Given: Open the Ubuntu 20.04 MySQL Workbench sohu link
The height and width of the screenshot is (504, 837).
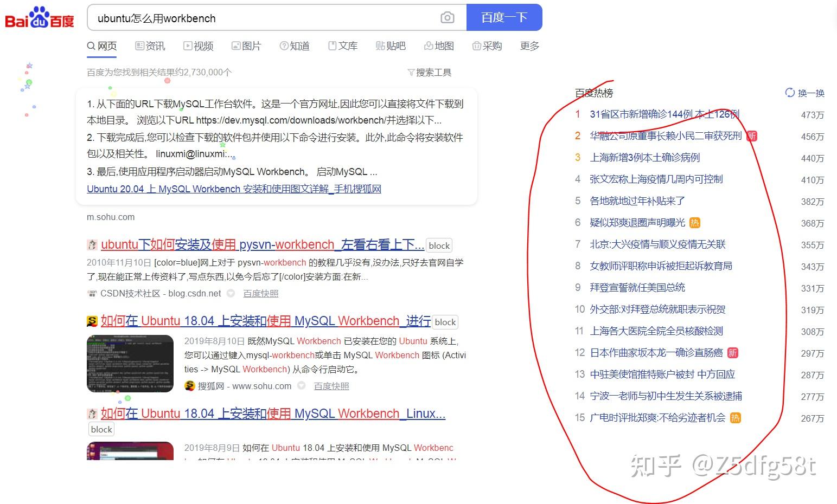Looking at the screenshot, I should pos(234,189).
